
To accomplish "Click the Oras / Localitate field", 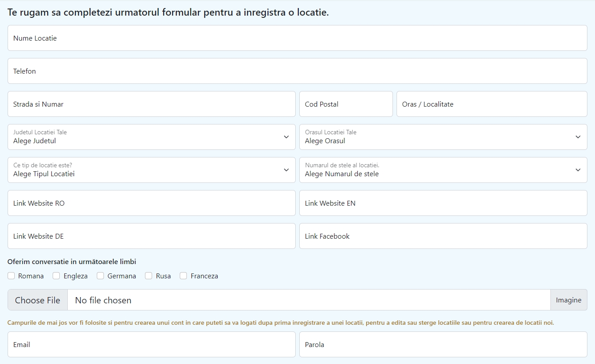I will 491,104.
